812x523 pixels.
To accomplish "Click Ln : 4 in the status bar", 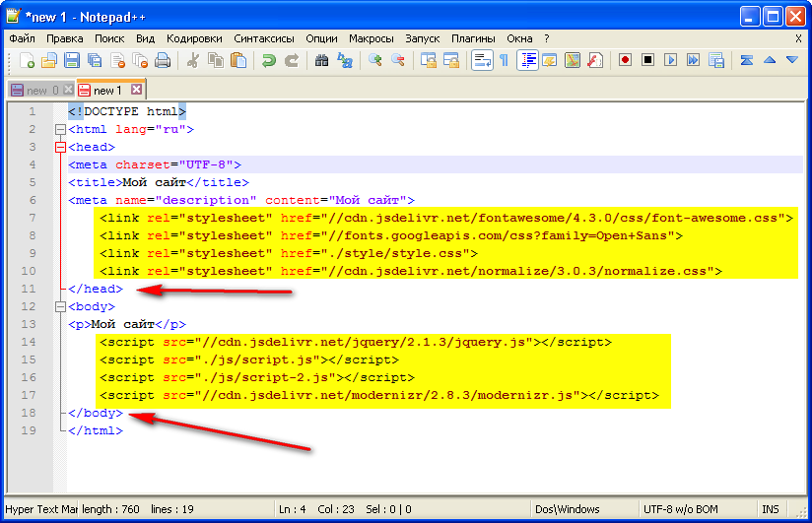I will point(292,509).
